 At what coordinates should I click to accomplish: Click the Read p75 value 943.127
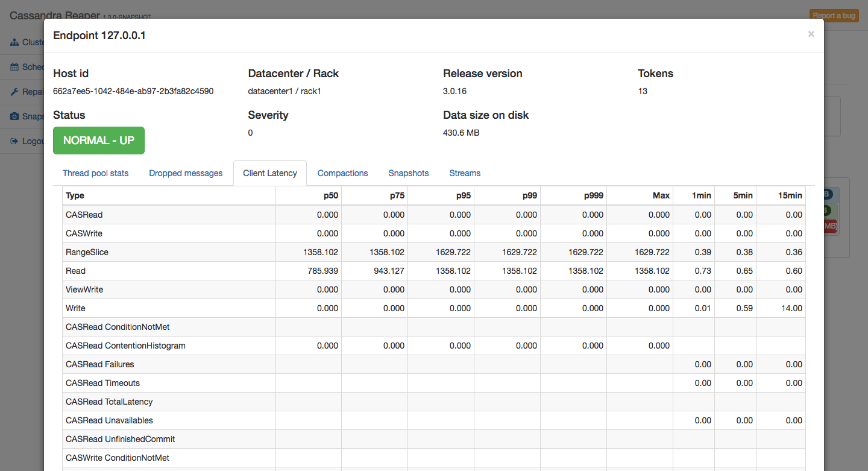click(x=389, y=271)
